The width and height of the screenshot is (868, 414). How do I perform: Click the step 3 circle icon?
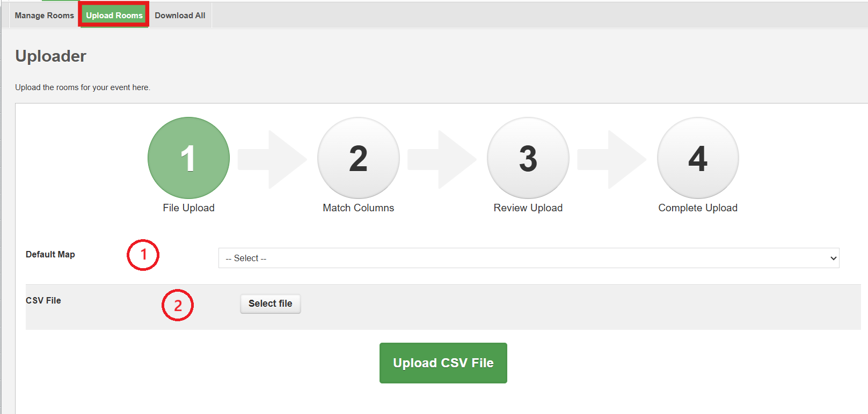(528, 158)
